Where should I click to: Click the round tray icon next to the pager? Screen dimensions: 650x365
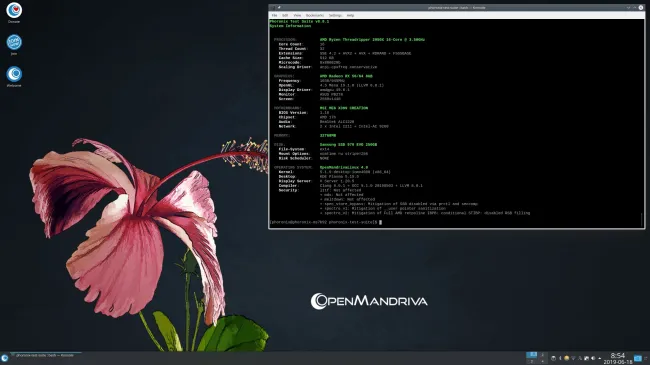pyautogui.click(x=553, y=358)
